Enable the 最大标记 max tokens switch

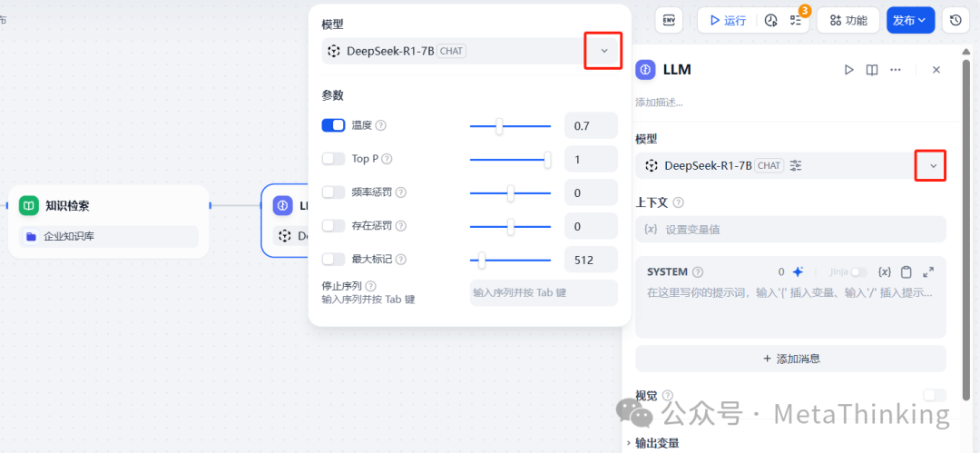(333, 259)
